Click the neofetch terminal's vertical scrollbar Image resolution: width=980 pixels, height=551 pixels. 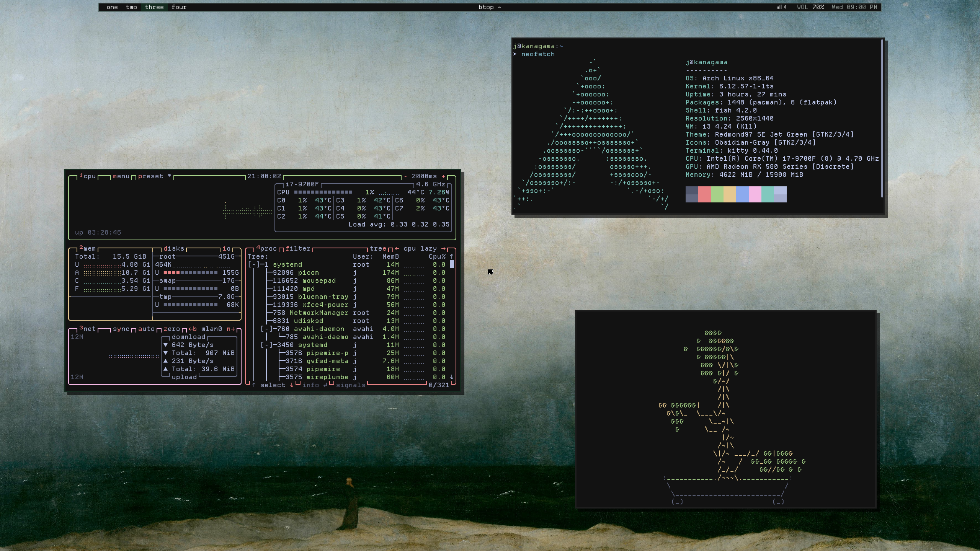tap(882, 118)
